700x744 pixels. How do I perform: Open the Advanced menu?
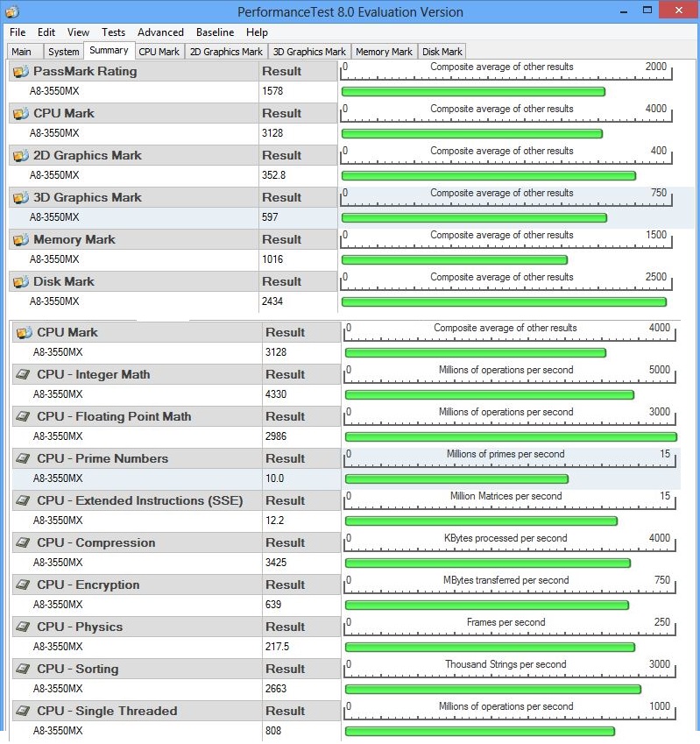pos(161,32)
